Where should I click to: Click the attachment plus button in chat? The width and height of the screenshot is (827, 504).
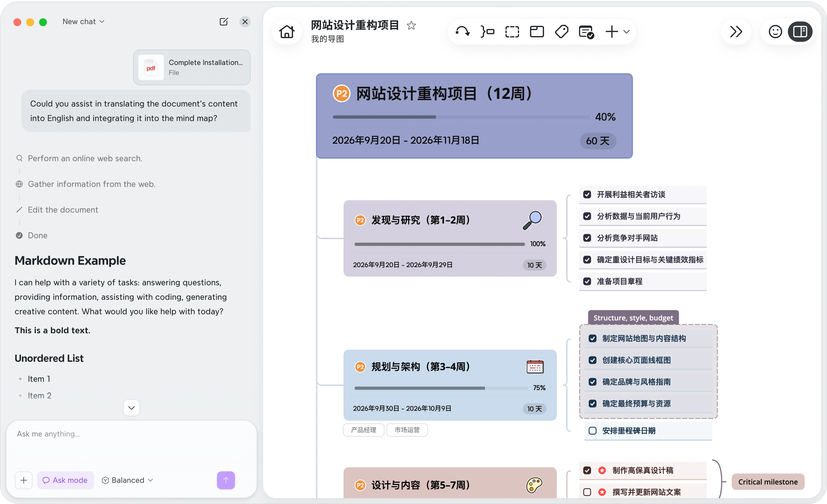coord(24,480)
